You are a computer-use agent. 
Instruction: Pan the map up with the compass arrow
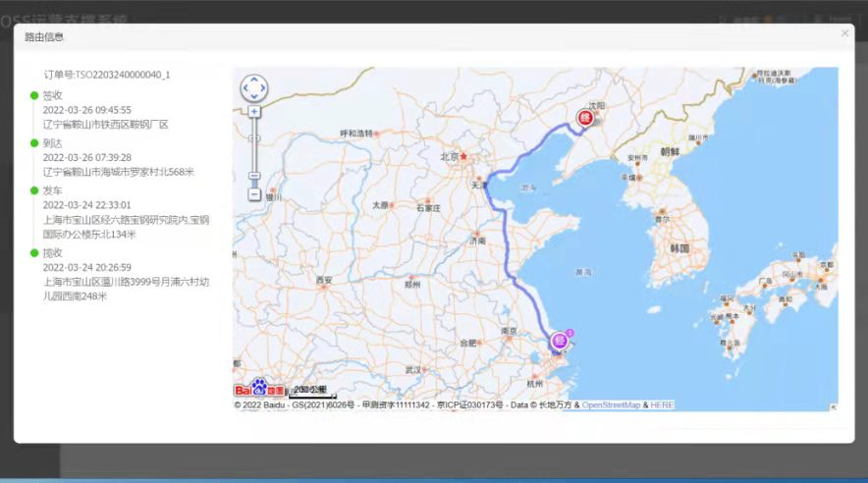[254, 80]
